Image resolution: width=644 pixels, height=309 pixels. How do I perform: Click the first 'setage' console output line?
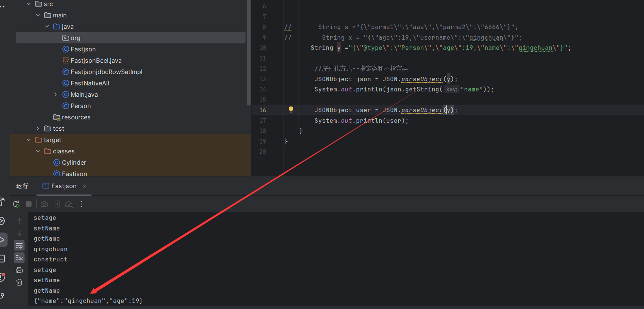click(x=45, y=218)
